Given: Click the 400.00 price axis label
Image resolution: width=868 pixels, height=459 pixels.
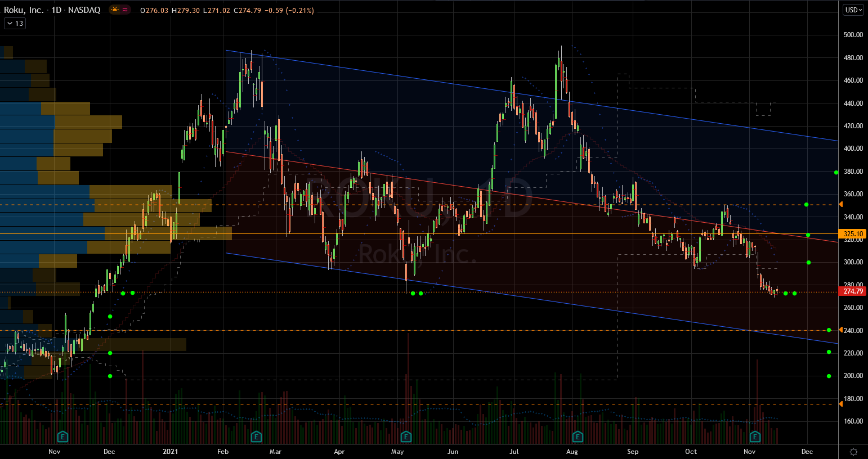Looking at the screenshot, I should [x=853, y=148].
